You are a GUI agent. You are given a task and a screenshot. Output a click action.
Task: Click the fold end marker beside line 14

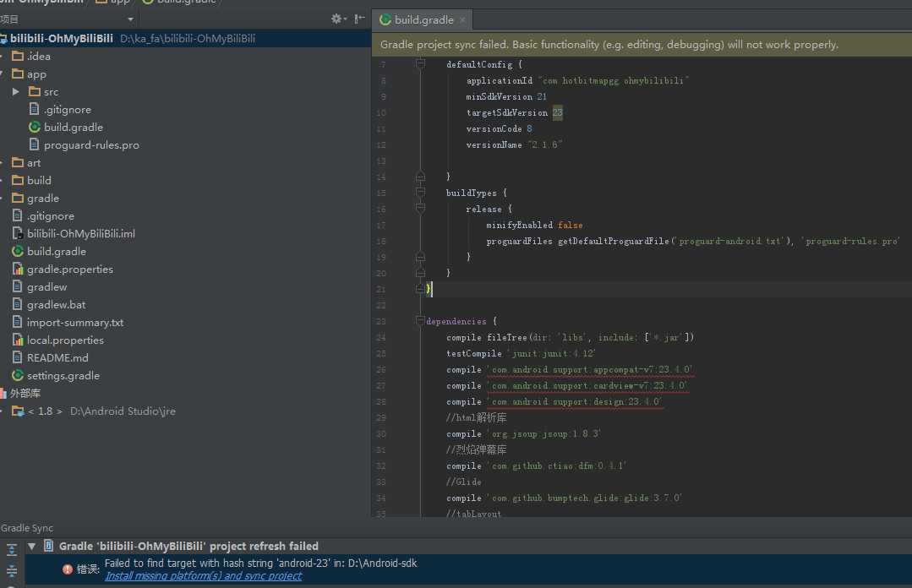coord(421,177)
